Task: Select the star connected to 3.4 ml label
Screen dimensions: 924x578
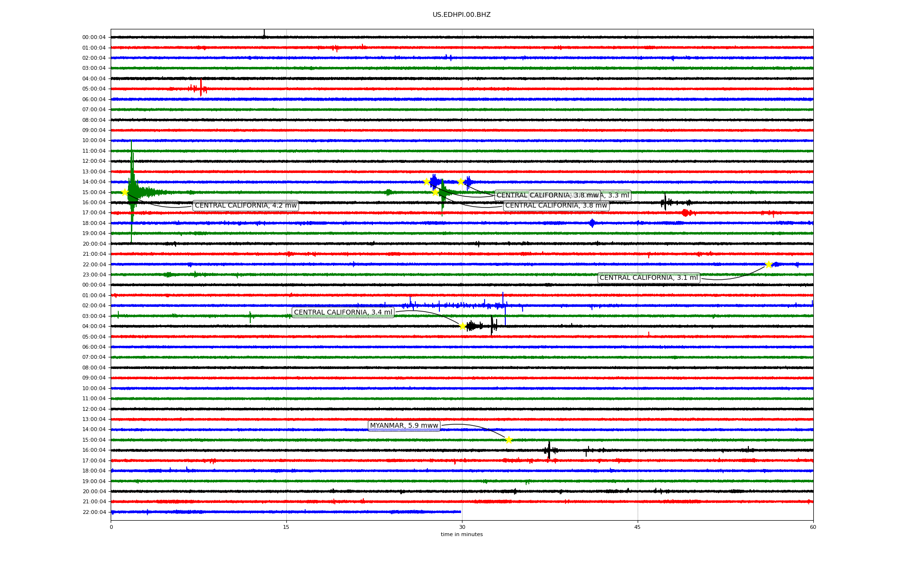Action: [462, 326]
